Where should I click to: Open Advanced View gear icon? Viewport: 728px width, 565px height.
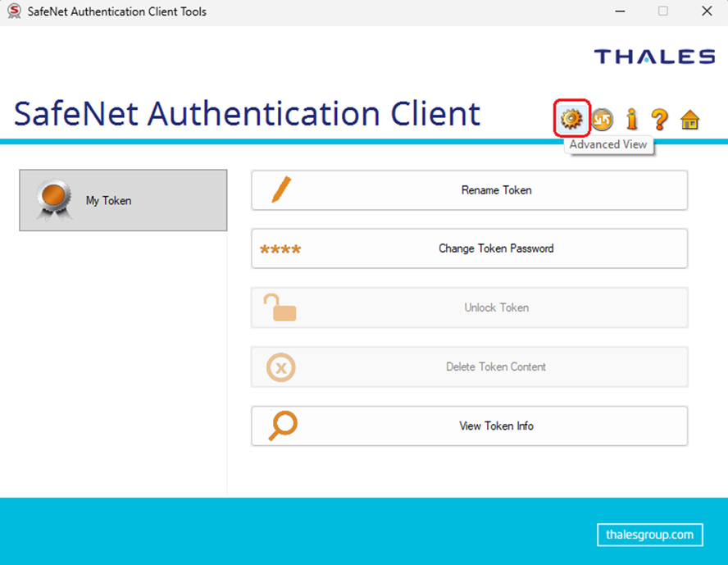(x=571, y=119)
